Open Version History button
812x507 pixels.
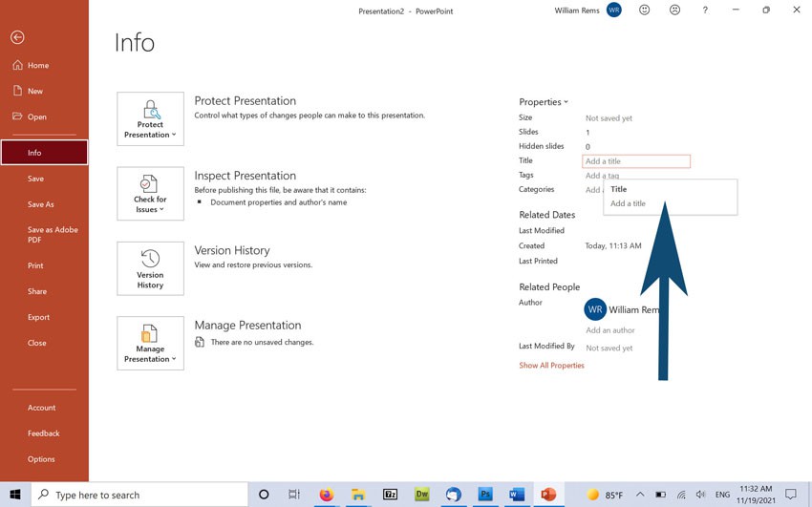pos(150,268)
